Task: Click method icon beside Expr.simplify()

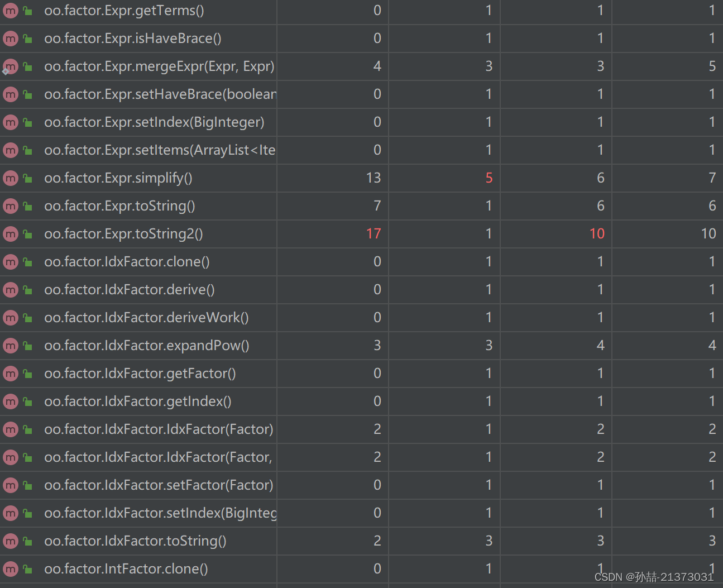Action: pyautogui.click(x=11, y=178)
